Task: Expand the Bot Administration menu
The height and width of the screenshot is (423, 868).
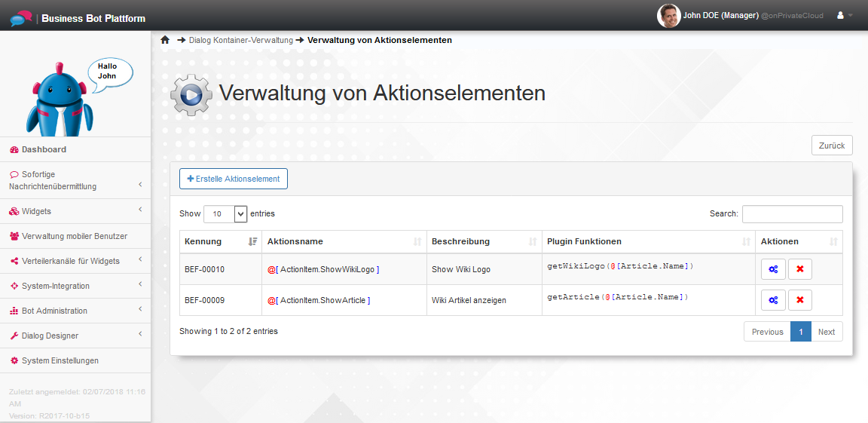Action: [x=75, y=311]
